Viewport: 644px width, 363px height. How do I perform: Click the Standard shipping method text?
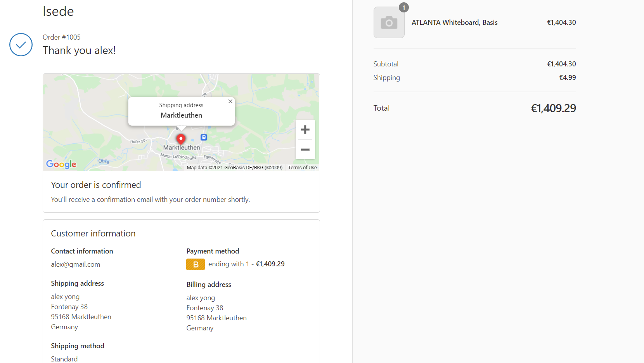click(64, 359)
